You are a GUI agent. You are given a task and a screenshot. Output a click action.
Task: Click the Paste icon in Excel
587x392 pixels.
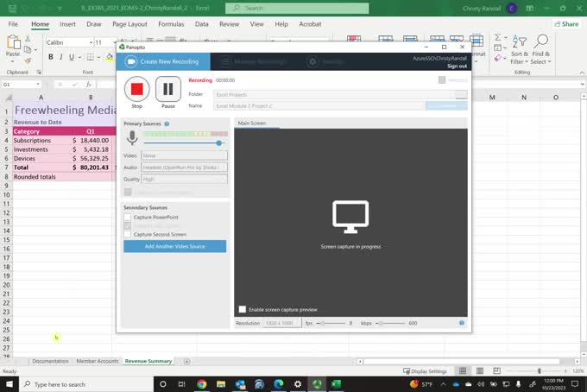[x=13, y=42]
